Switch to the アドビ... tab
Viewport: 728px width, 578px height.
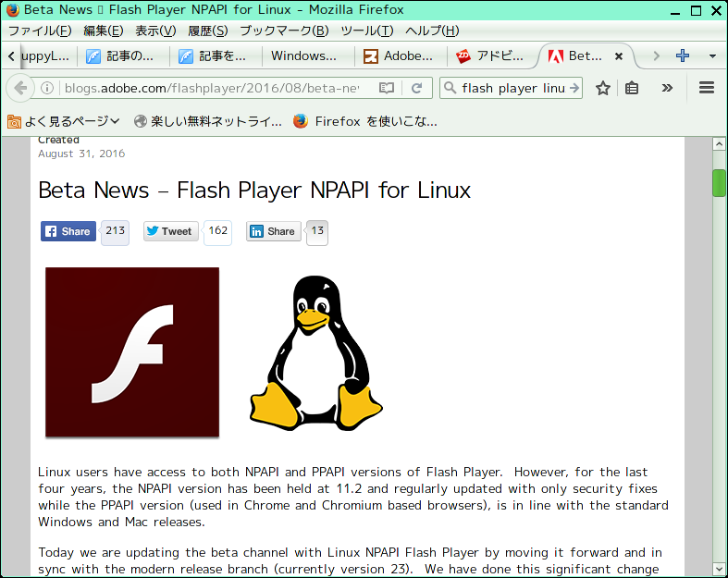point(494,56)
